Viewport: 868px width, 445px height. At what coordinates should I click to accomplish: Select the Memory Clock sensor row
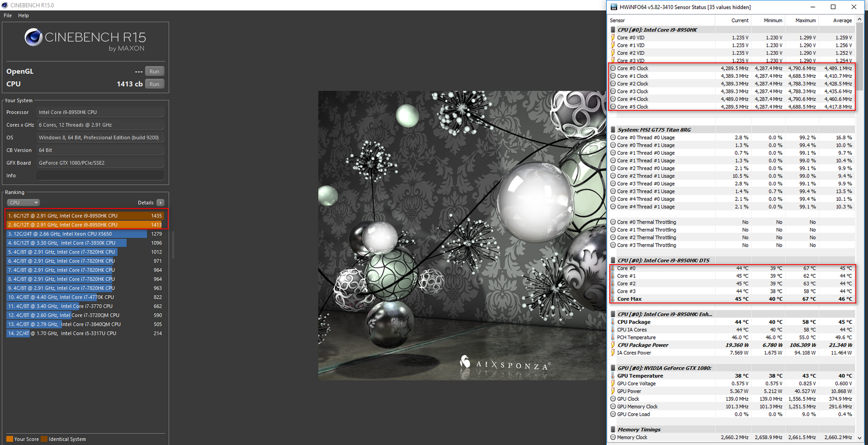click(x=732, y=437)
